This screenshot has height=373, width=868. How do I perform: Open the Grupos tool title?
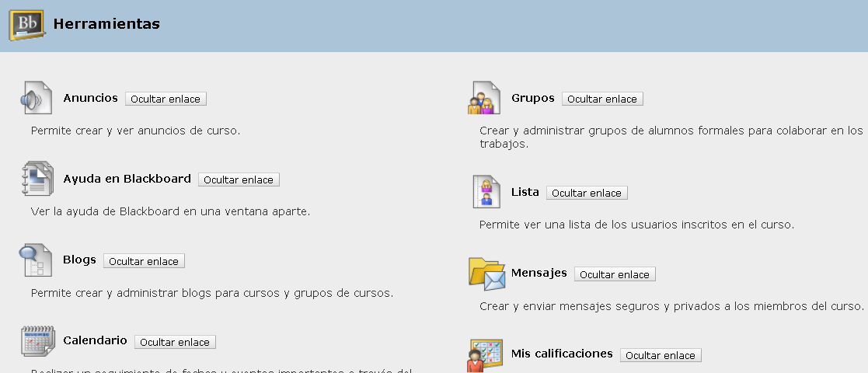[532, 98]
